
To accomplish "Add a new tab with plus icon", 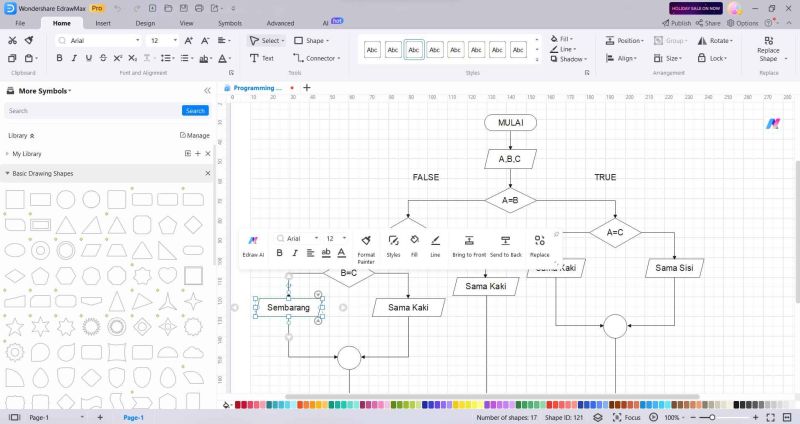I will point(307,88).
